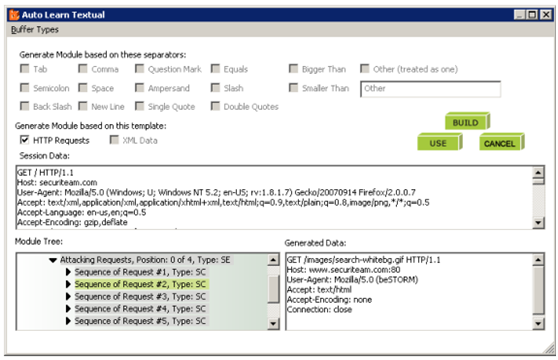Click Generated Data scrollbar down arrow
558x360 pixels.
point(538,323)
